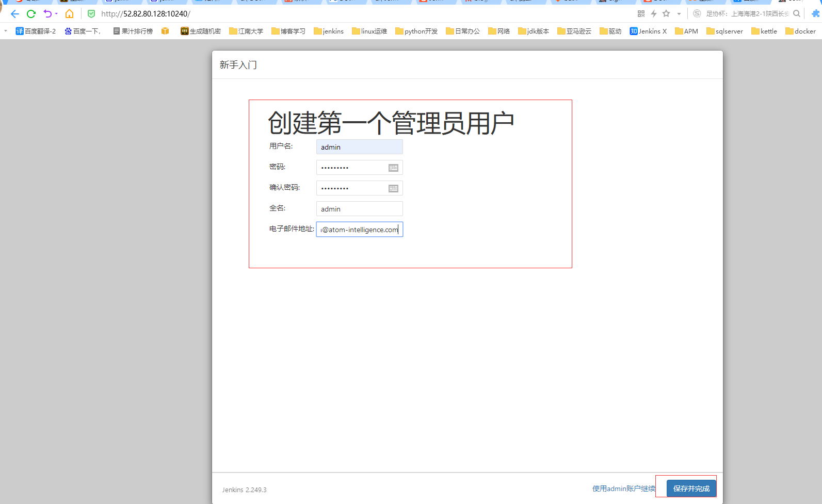Open the jenkins bookmark folder
Screen dimensions: 822x504
tap(329, 31)
